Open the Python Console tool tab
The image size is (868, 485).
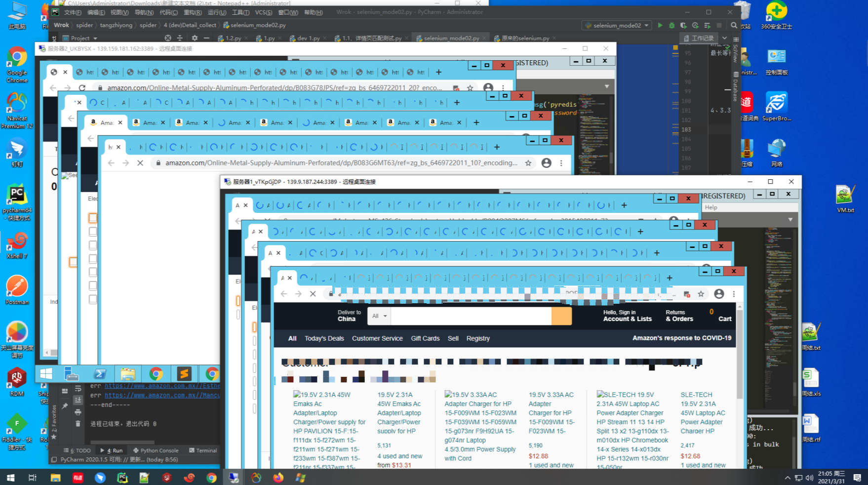[x=156, y=450]
